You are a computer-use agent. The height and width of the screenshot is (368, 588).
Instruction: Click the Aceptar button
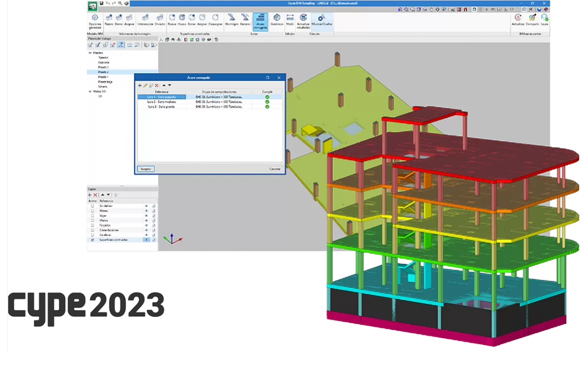point(146,169)
